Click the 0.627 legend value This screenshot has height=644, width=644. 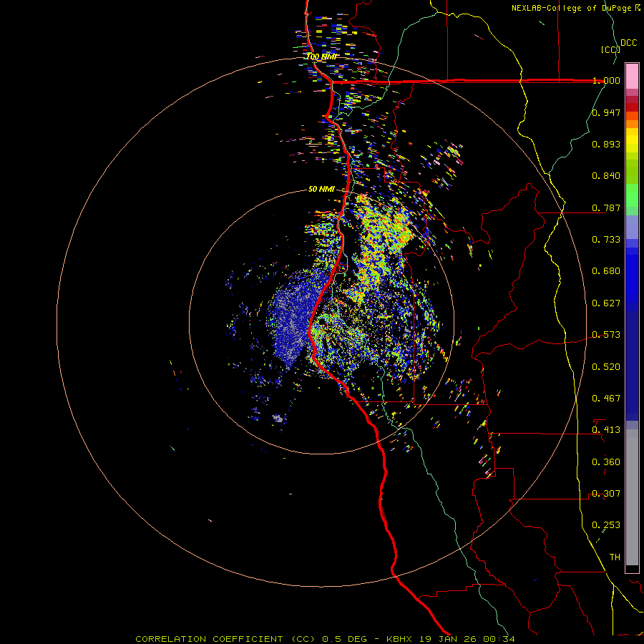[x=606, y=303]
